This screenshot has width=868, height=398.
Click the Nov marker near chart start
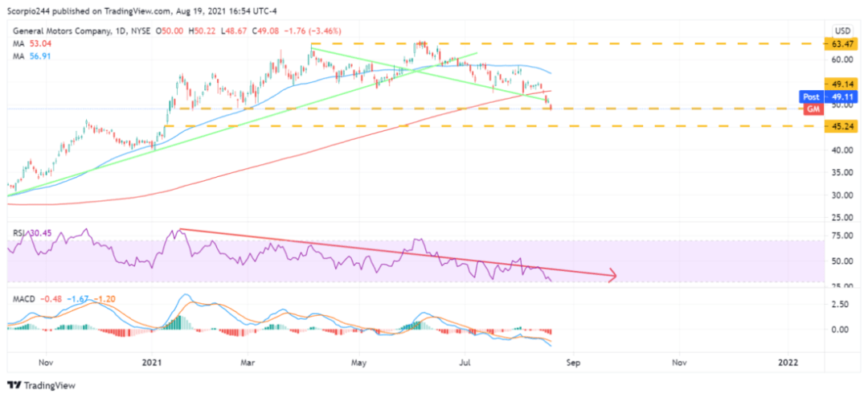pos(46,363)
